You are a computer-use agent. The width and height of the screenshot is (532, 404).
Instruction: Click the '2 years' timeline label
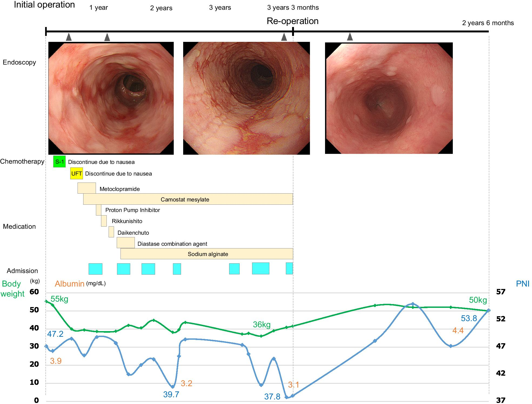[x=161, y=8]
